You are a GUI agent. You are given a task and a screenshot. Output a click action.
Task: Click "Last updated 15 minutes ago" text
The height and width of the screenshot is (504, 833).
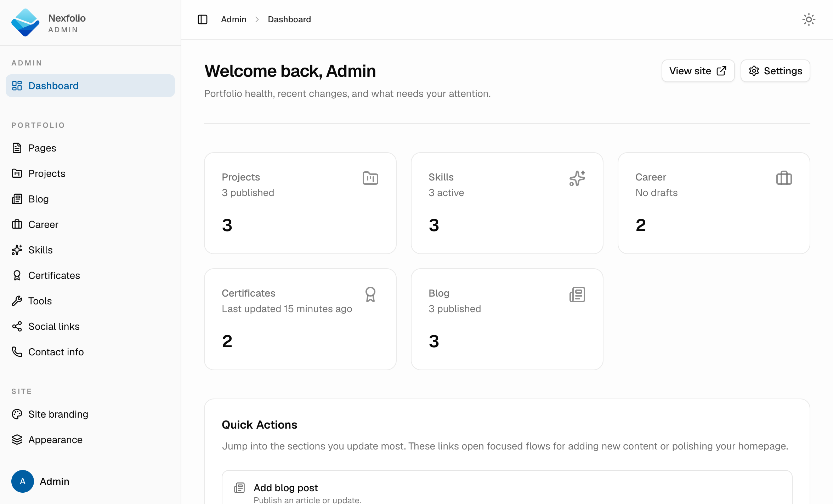(287, 309)
